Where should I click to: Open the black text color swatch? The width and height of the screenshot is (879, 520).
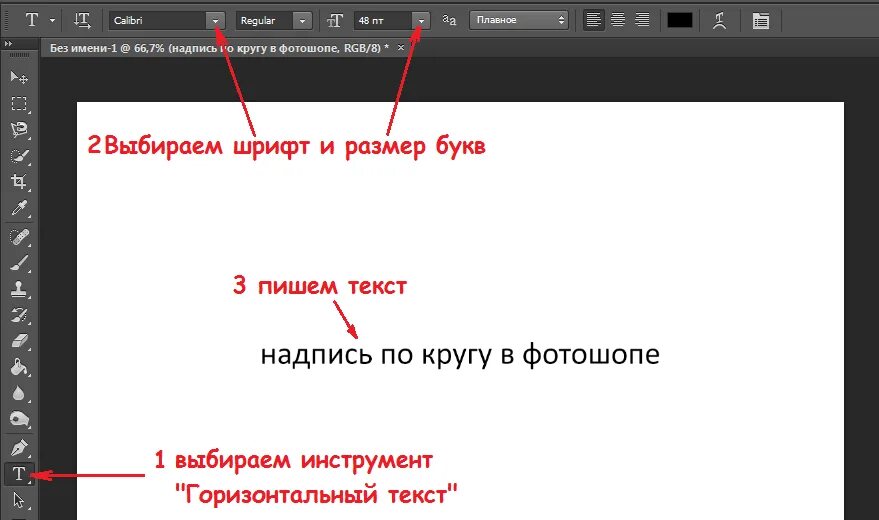point(679,21)
